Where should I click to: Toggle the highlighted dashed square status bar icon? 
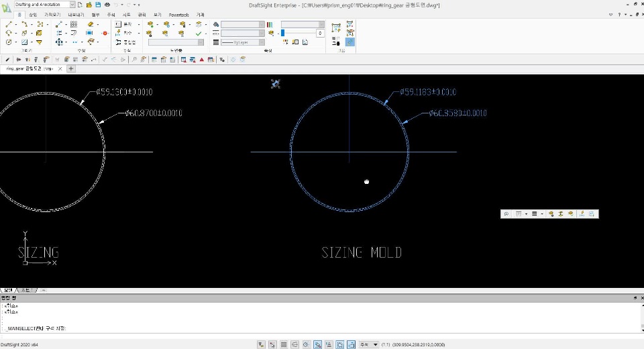pyautogui.click(x=340, y=344)
